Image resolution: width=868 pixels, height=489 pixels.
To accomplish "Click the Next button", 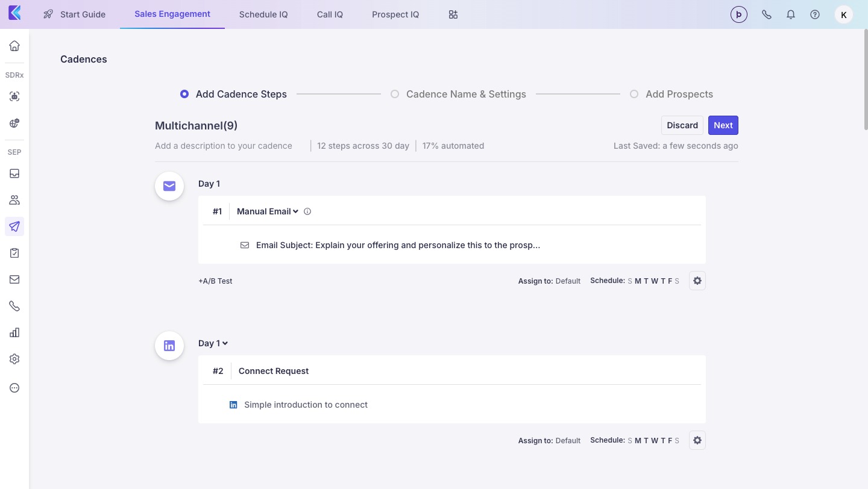I will click(x=723, y=125).
